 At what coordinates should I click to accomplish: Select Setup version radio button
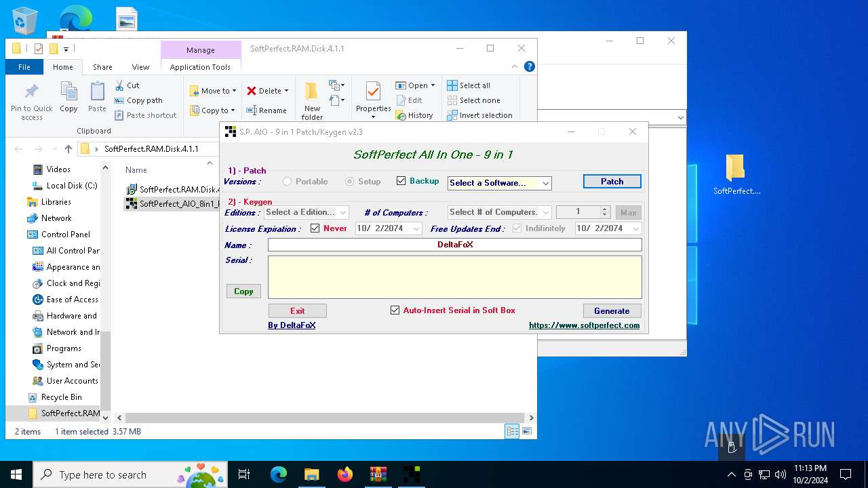point(350,182)
